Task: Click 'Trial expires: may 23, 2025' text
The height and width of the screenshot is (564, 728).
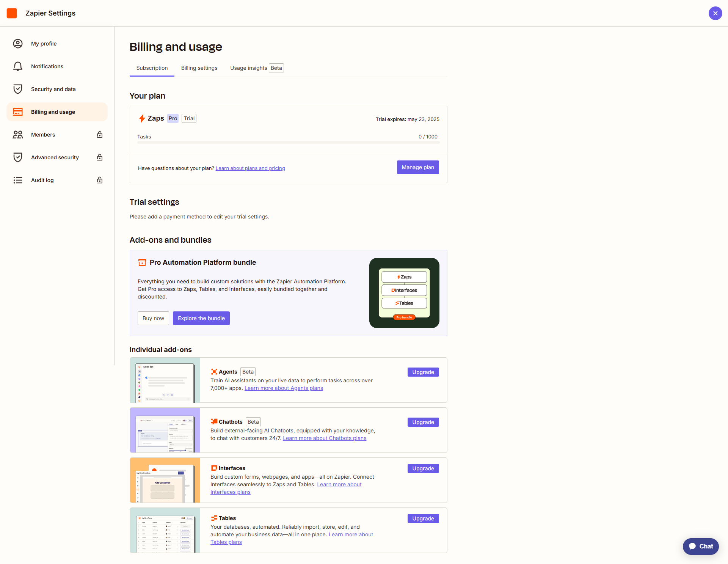Action: tap(408, 119)
